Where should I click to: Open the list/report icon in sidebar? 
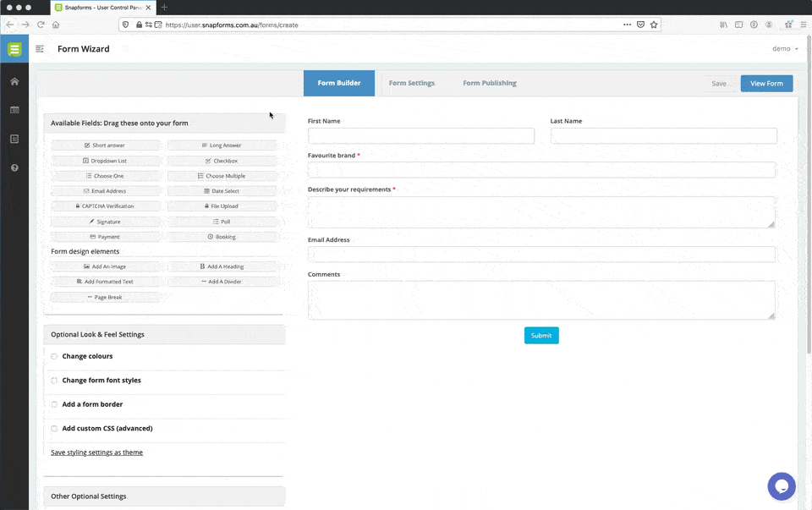click(14, 139)
